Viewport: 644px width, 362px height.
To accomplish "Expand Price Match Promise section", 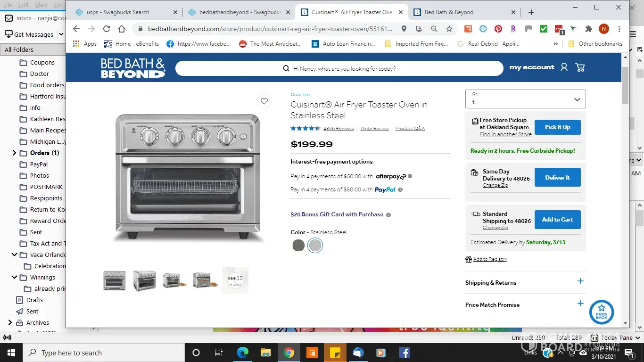I will pyautogui.click(x=525, y=304).
